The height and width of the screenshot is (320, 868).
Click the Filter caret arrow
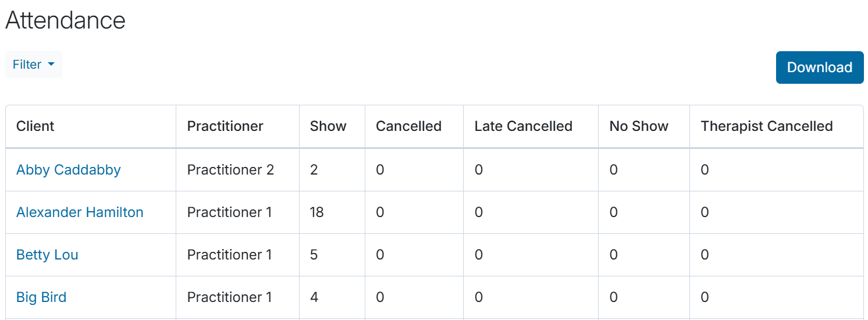[51, 65]
